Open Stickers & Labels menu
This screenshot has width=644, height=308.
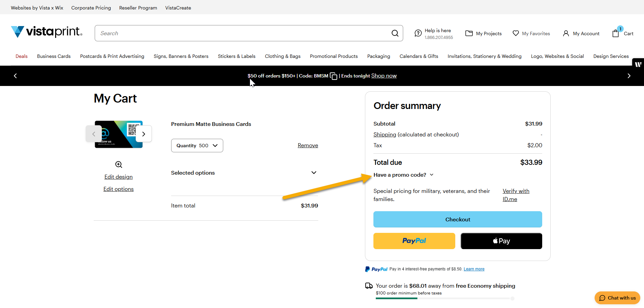click(237, 56)
